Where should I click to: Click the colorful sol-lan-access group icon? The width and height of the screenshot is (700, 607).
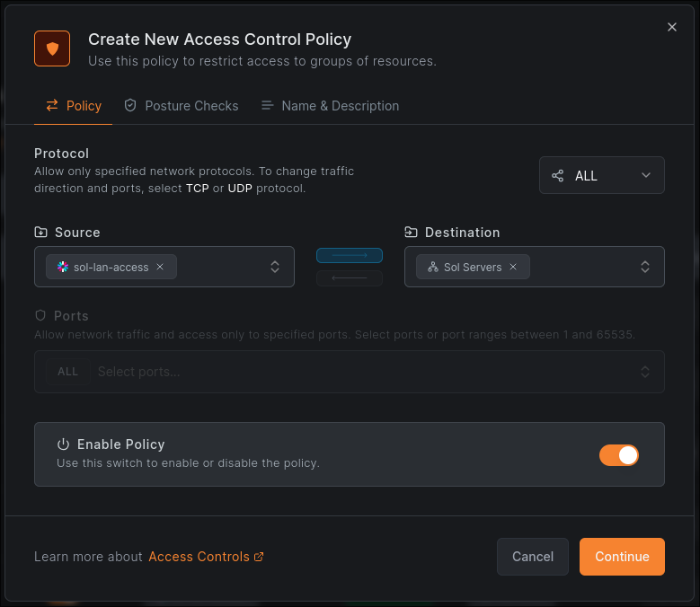click(63, 267)
